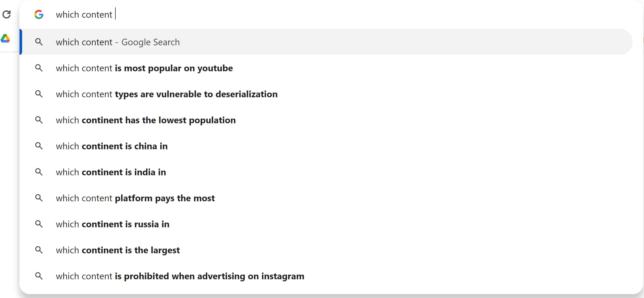Click the Google G logo

pos(39,14)
